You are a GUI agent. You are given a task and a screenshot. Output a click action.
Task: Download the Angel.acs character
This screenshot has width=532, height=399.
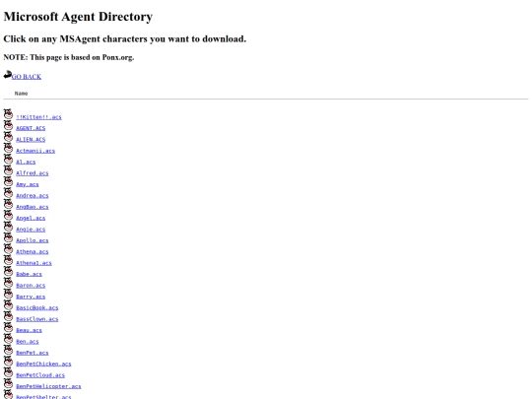tap(31, 218)
